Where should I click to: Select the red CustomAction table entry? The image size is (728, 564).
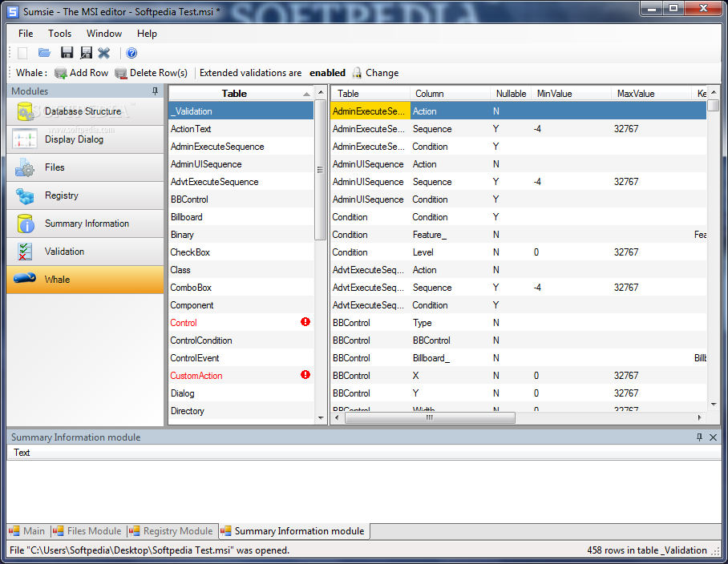click(x=241, y=376)
